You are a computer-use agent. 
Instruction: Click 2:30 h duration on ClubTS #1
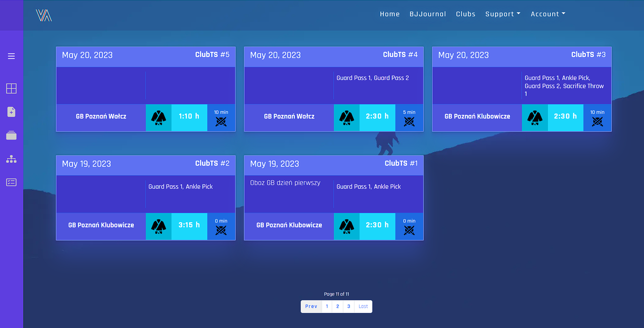point(377,226)
